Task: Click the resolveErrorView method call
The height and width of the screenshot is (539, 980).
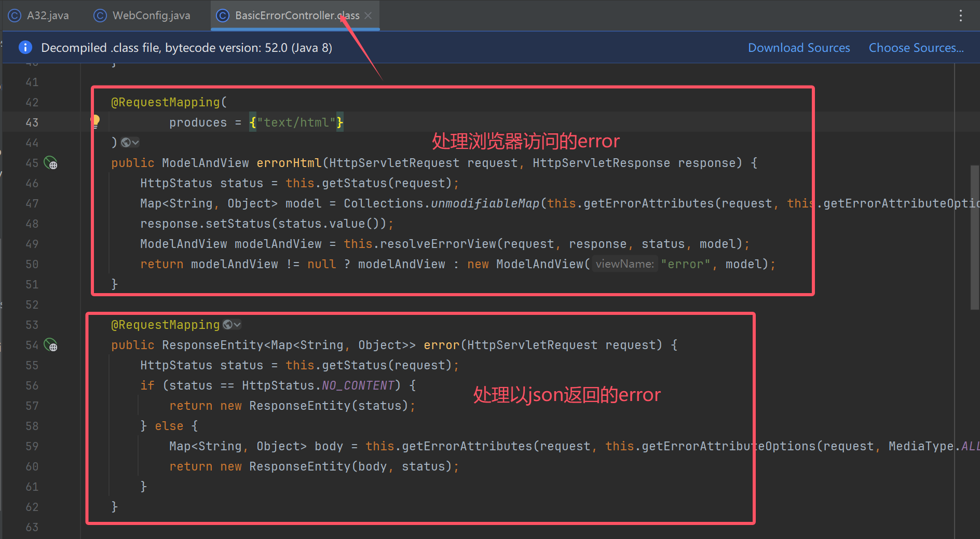Action: pyautogui.click(x=438, y=244)
